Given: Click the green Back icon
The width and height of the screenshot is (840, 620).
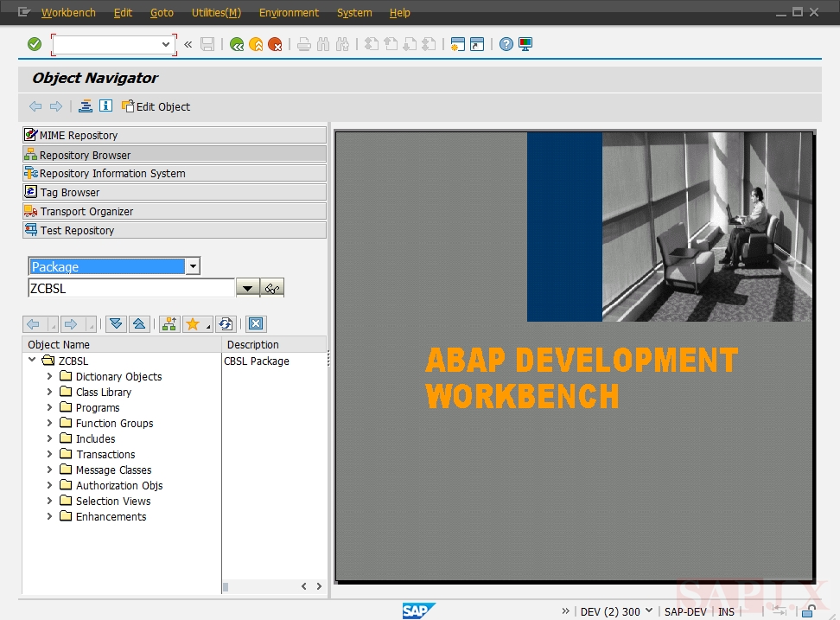Looking at the screenshot, I should [236, 44].
